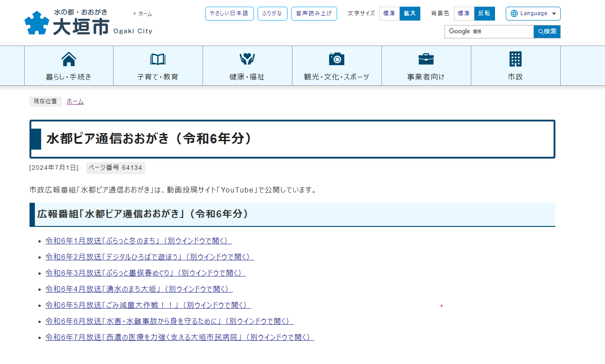Click the camera icon for 観光・文化・スポーツ

(x=337, y=59)
